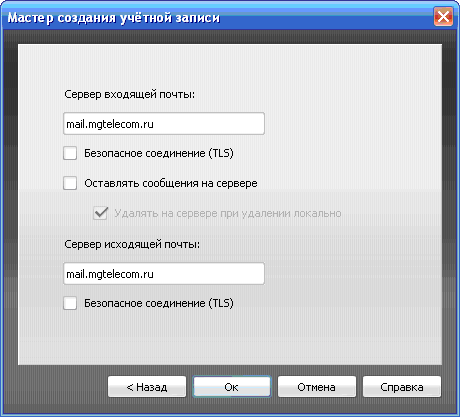Click empty panel area below outgoing TLS option
Viewport: 460px width, 417px height.
coord(230,338)
